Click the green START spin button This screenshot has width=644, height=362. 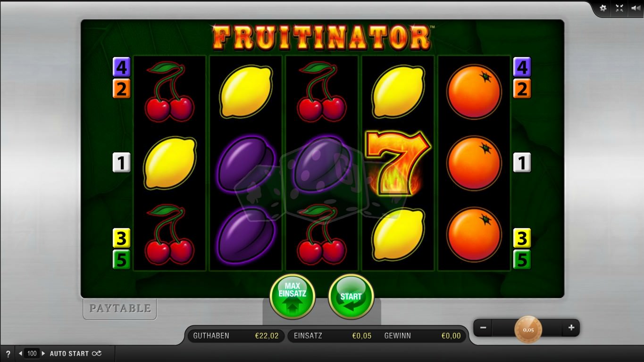[351, 296]
